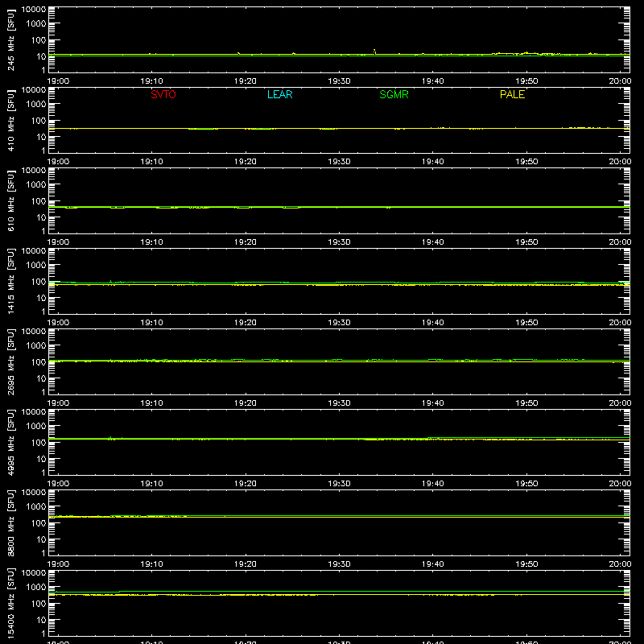The width and height of the screenshot is (644, 644).
Task: Click 19:50 tick label under 4995 MHz plot
Action: pyautogui.click(x=526, y=484)
